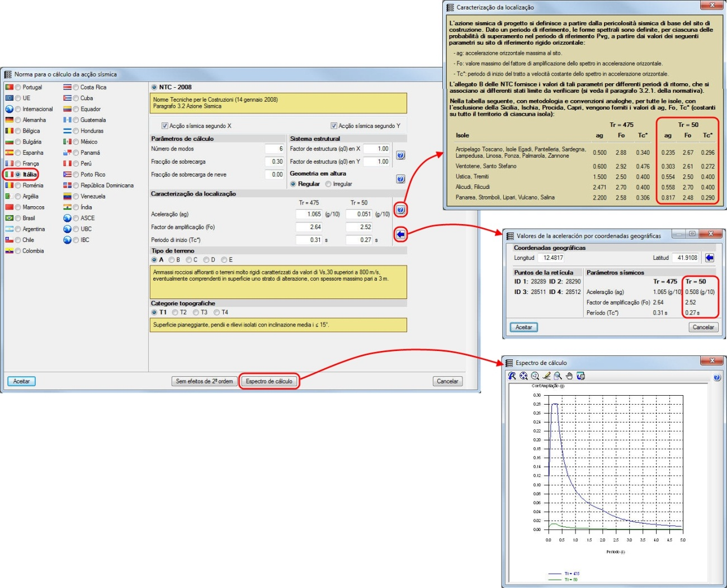This screenshot has height=588, width=727.
Task: Select the Internacional radio button
Action: pyautogui.click(x=18, y=109)
